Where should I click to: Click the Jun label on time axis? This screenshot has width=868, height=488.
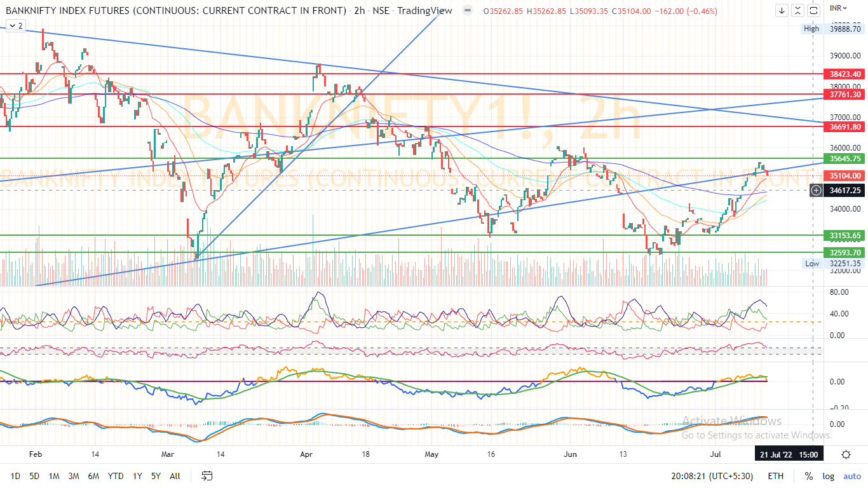[x=571, y=454]
